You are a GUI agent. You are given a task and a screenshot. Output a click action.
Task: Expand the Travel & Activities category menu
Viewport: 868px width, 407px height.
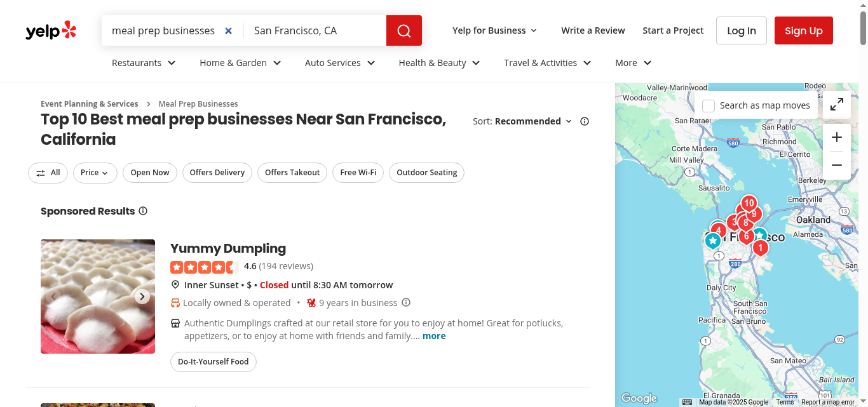click(548, 63)
